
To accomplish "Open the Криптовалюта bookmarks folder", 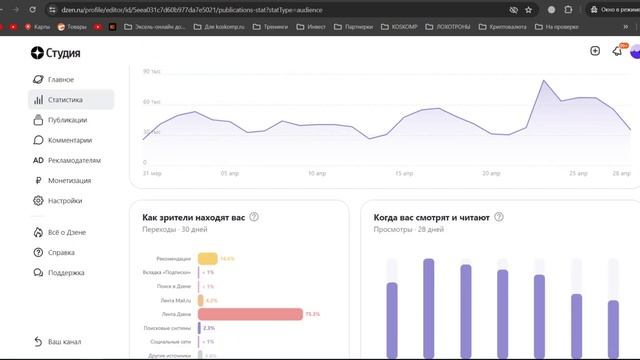I will (502, 27).
